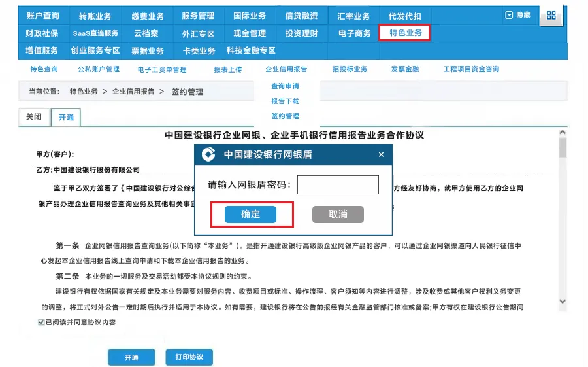Open 缴费业务 menu
Image resolution: width=588 pixels, height=367 pixels.
point(148,16)
